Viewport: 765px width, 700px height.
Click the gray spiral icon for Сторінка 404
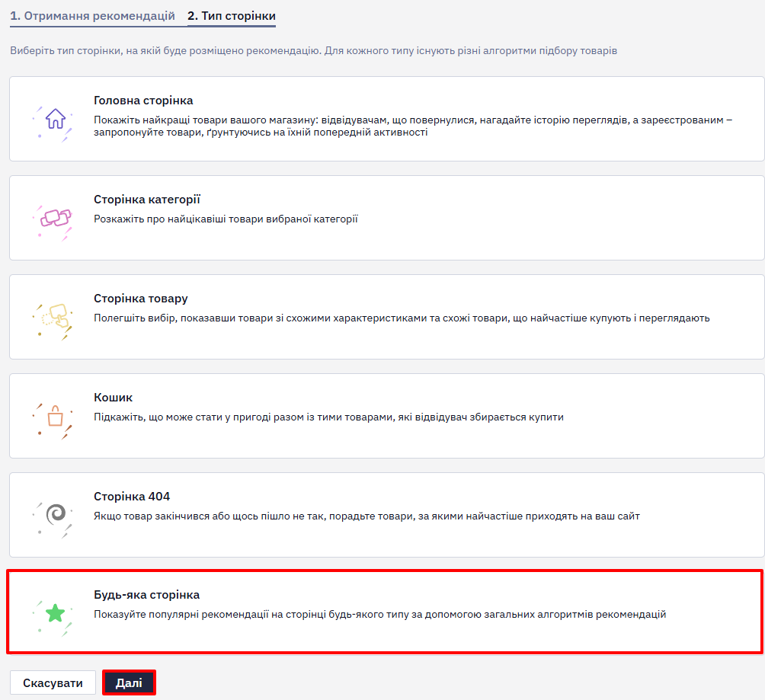[x=56, y=513]
